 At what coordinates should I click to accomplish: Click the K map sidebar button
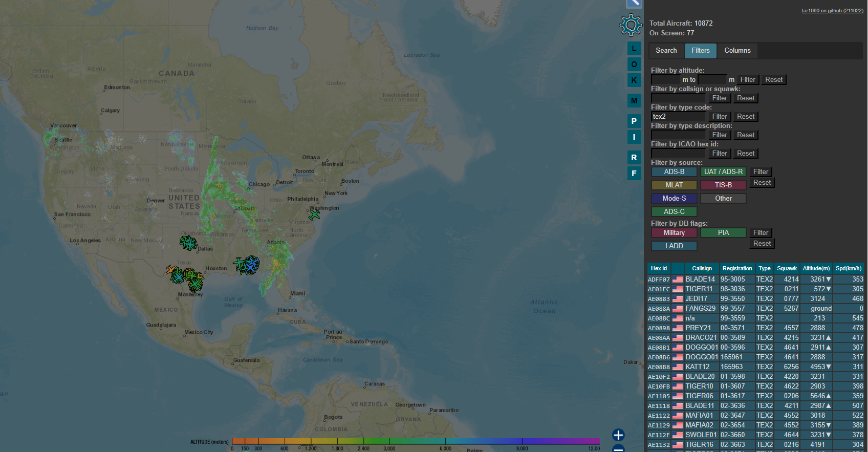(x=634, y=80)
